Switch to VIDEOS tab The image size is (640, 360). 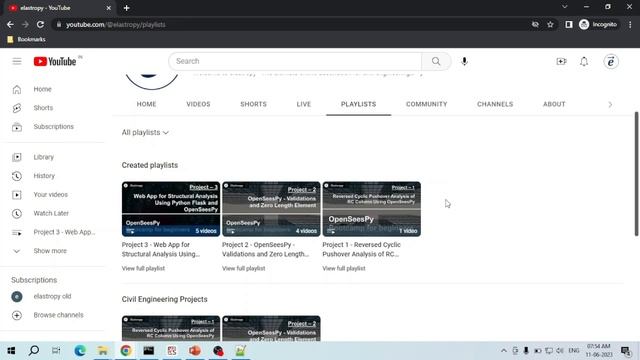[198, 104]
